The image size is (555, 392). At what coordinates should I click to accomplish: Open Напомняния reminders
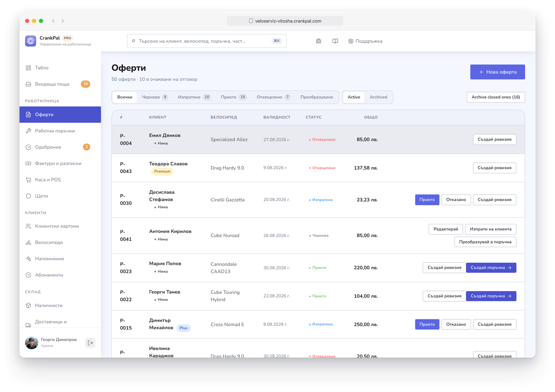pos(60,259)
